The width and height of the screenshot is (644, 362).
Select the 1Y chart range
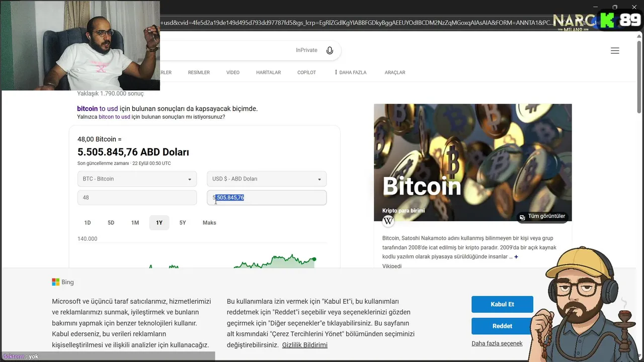pyautogui.click(x=159, y=223)
